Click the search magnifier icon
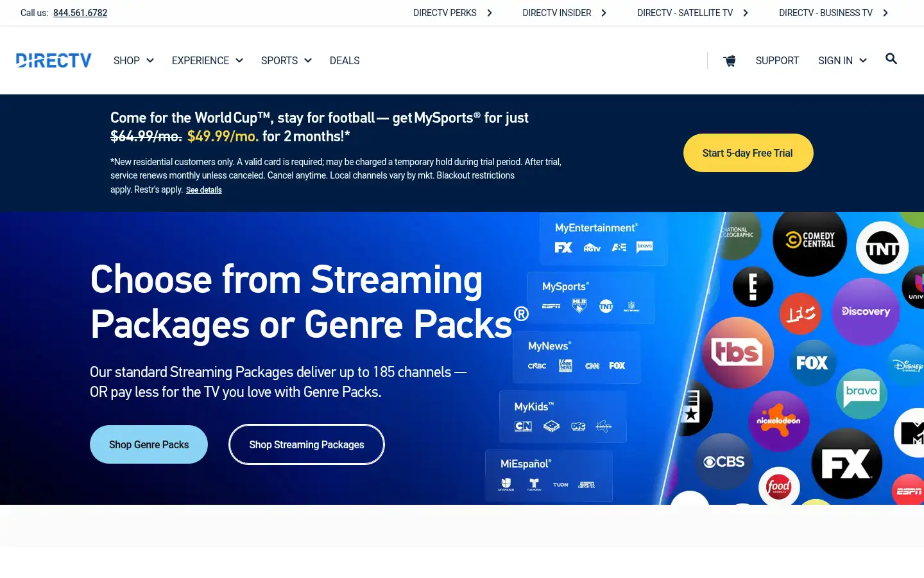The width and height of the screenshot is (924, 578). pyautogui.click(x=891, y=59)
